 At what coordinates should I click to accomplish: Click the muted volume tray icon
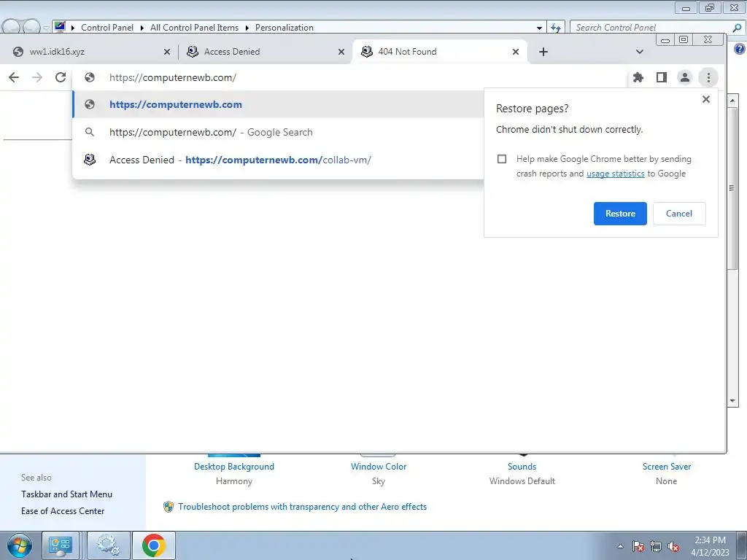[673, 546]
